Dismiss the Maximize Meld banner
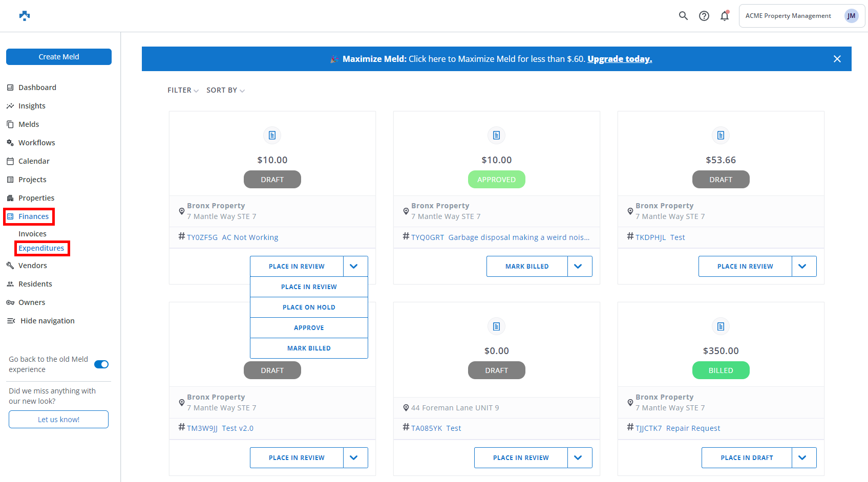 [837, 59]
